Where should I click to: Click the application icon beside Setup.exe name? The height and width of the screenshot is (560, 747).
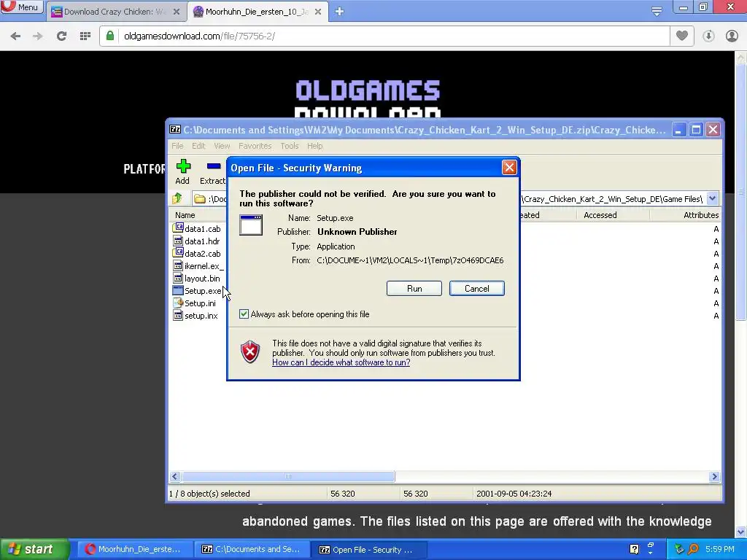pyautogui.click(x=251, y=225)
